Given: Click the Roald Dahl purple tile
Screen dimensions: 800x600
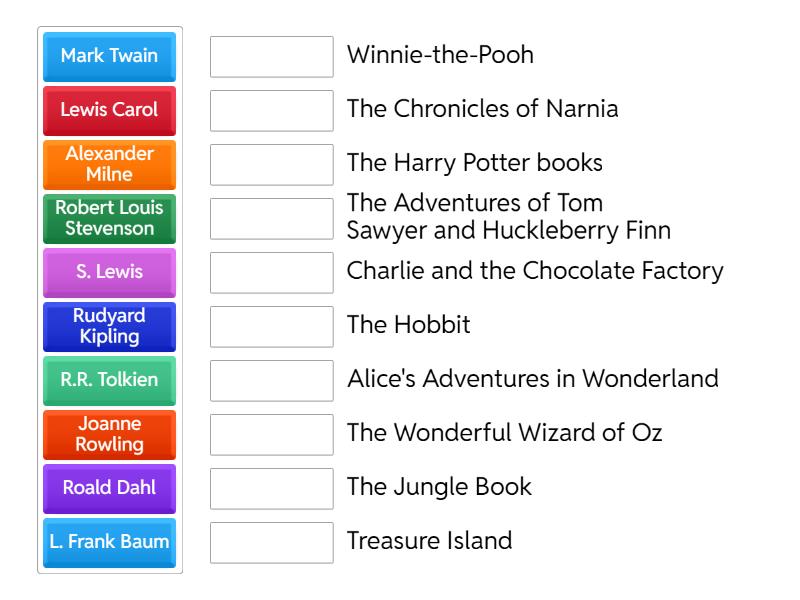Looking at the screenshot, I should pyautogui.click(x=109, y=488).
